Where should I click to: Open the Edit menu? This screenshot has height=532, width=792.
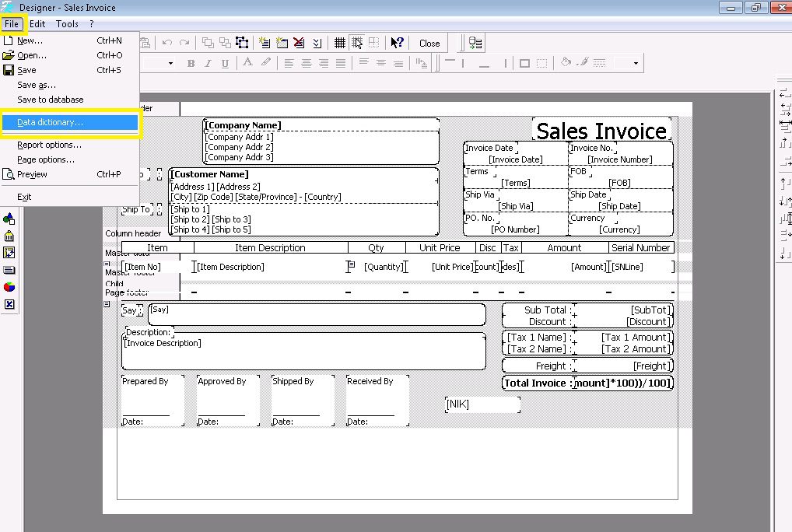click(x=37, y=24)
